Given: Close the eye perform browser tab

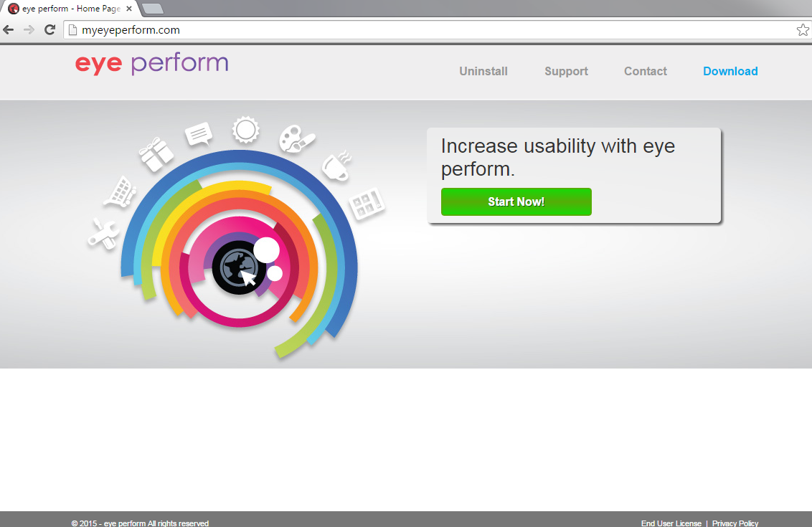Looking at the screenshot, I should [129, 9].
